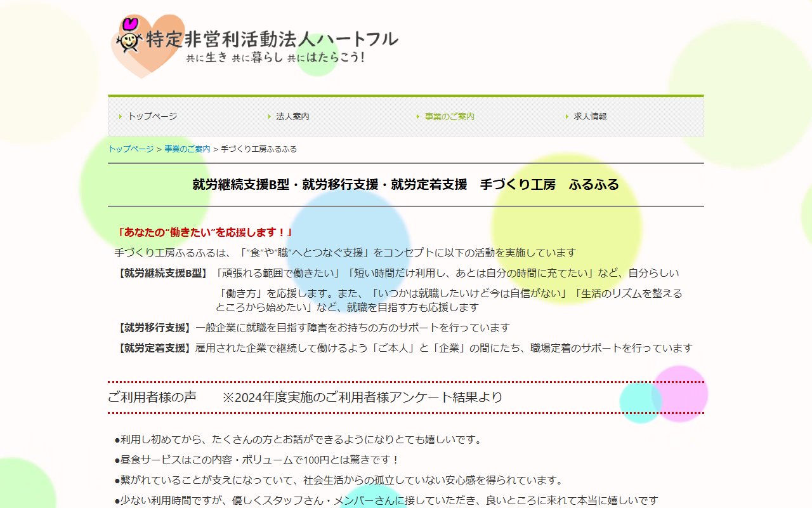Open the トップページ menu item

click(152, 116)
